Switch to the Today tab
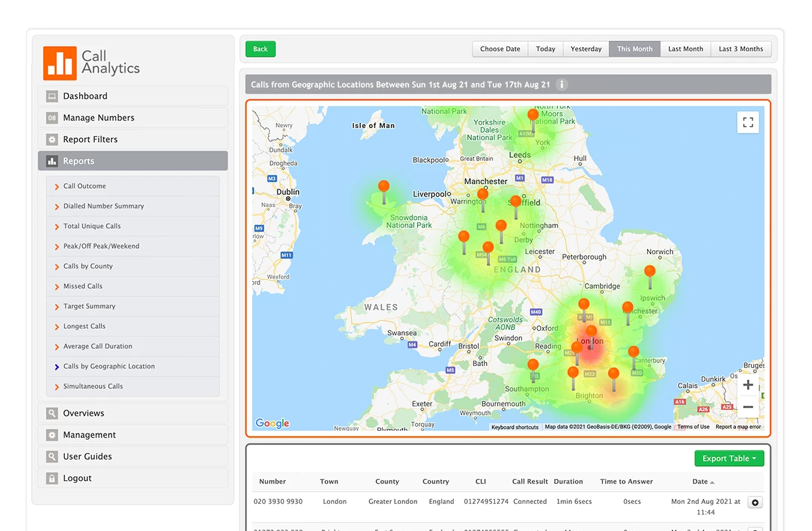 coord(545,49)
